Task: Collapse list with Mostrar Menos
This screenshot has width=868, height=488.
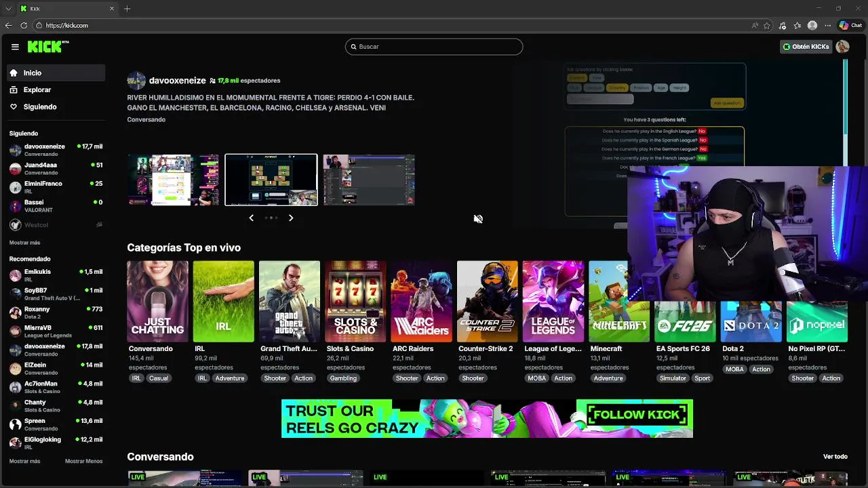Action: pos(83,462)
